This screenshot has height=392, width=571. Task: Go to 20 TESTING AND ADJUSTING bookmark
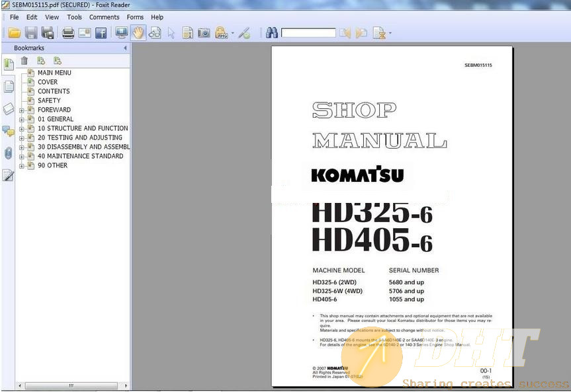80,137
